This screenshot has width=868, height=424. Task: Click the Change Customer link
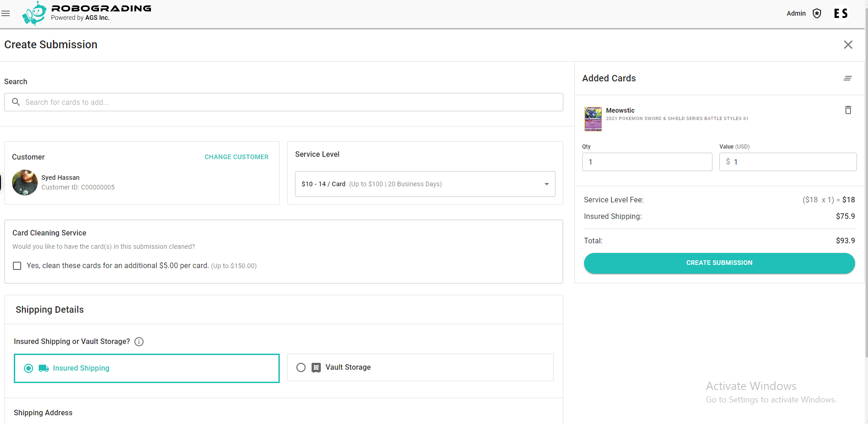pyautogui.click(x=236, y=157)
